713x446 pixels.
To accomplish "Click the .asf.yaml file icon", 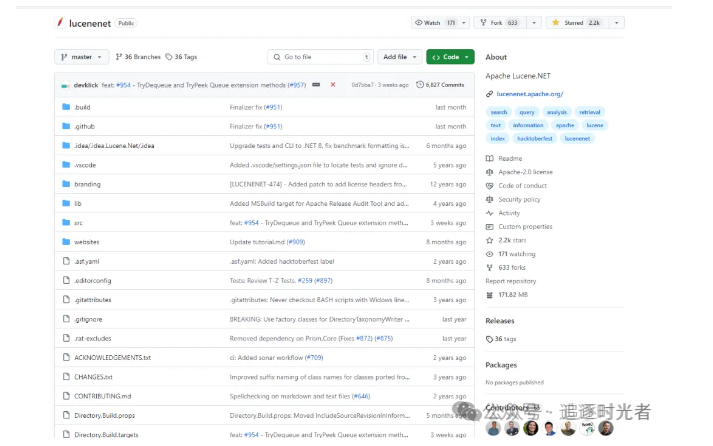I will [66, 261].
